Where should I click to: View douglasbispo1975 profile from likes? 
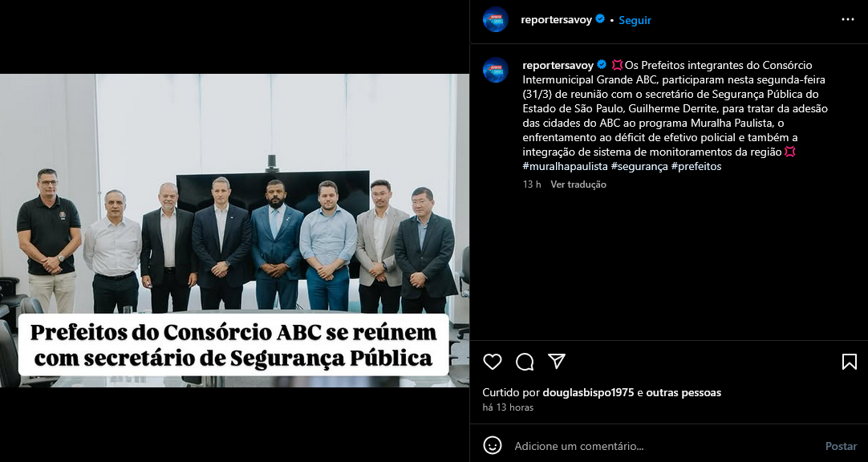pos(588,393)
